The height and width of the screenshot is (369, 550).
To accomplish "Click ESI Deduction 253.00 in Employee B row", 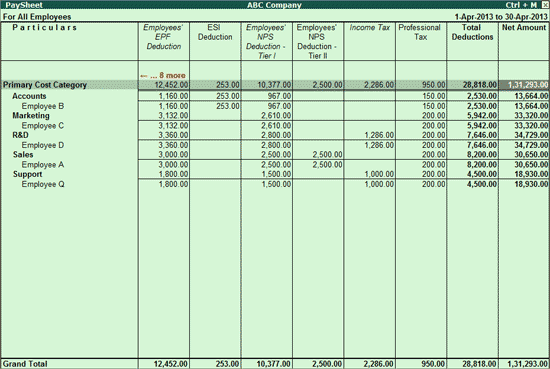I will point(228,106).
